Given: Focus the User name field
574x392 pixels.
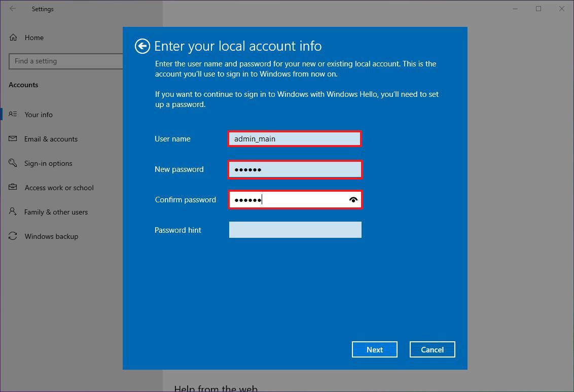Looking at the screenshot, I should [x=294, y=138].
